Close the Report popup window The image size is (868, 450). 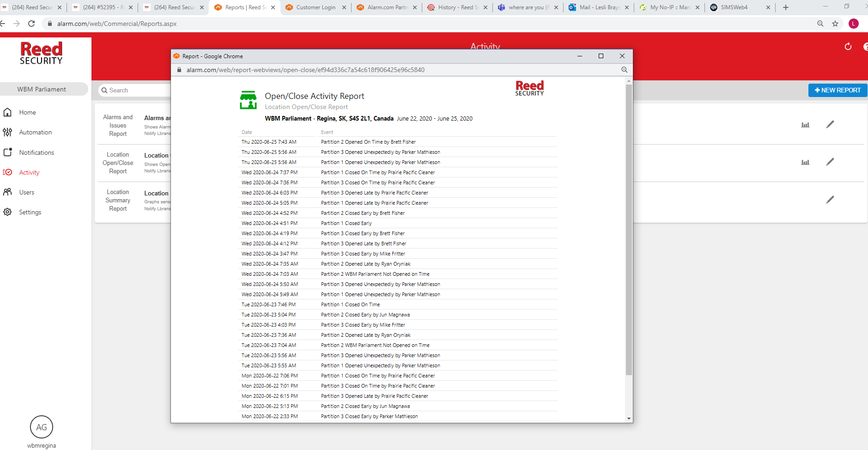coord(622,56)
